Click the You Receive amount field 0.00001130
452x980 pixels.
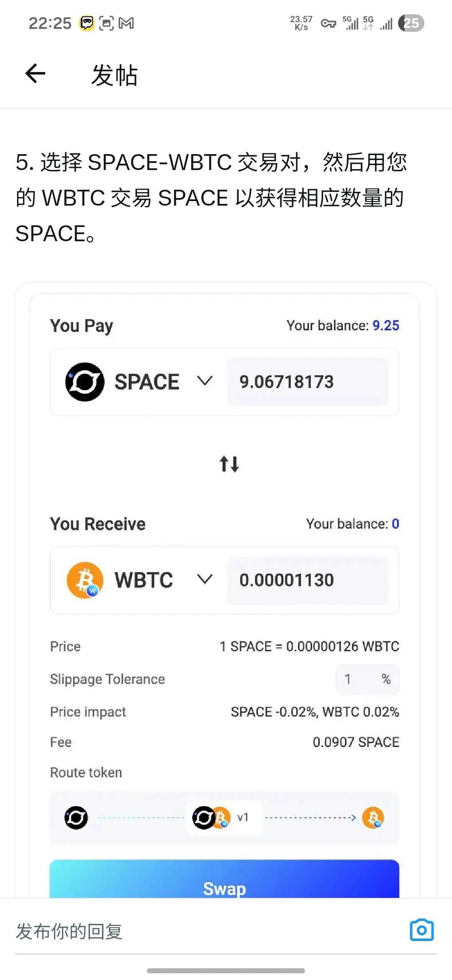[308, 580]
